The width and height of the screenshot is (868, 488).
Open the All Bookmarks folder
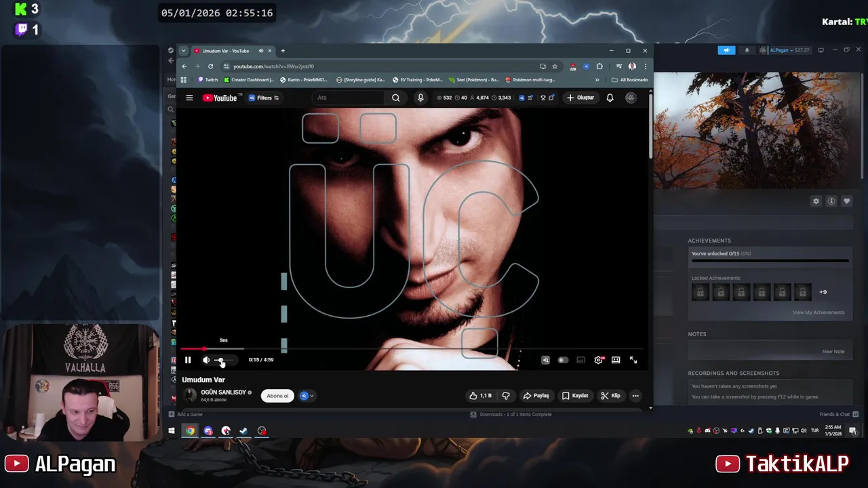pos(630,80)
